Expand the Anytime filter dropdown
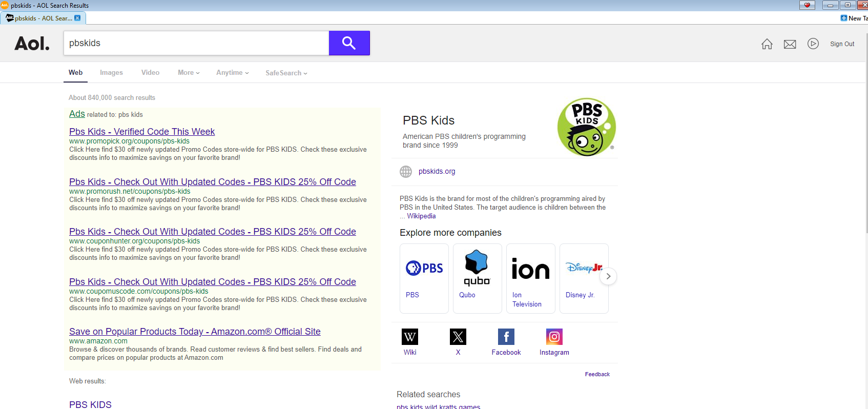 pyautogui.click(x=232, y=73)
